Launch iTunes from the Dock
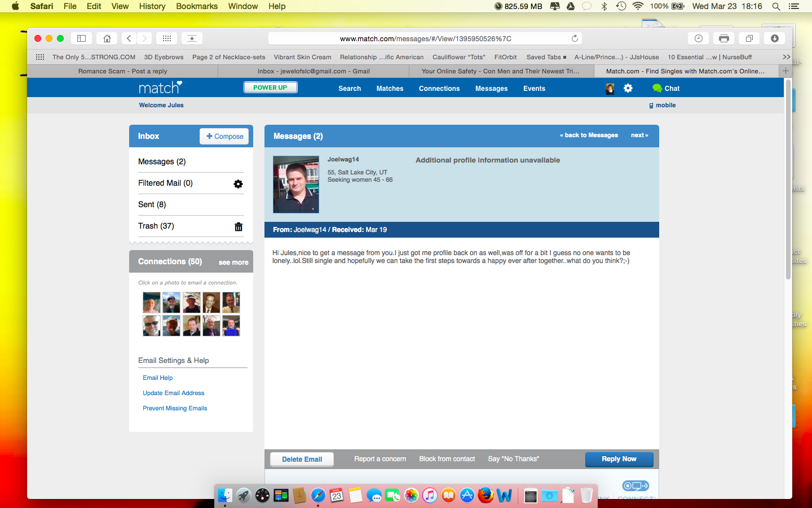The width and height of the screenshot is (812, 508). 430,495
